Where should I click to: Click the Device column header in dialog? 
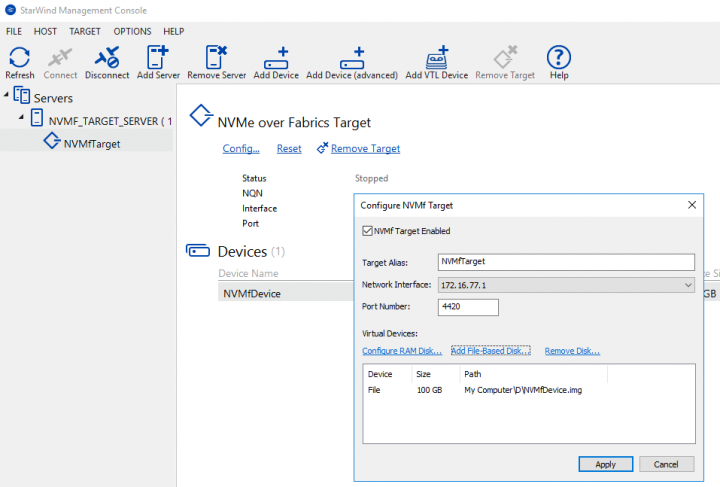[380, 374]
